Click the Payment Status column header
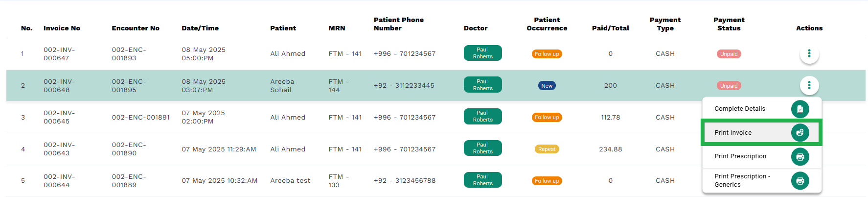 coord(729,24)
